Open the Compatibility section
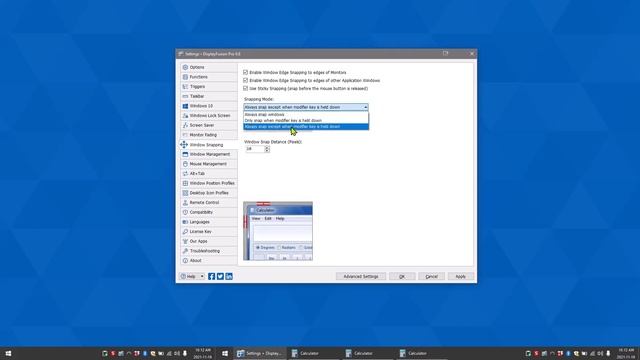Screen dimensions: 640x360 point(208,212)
